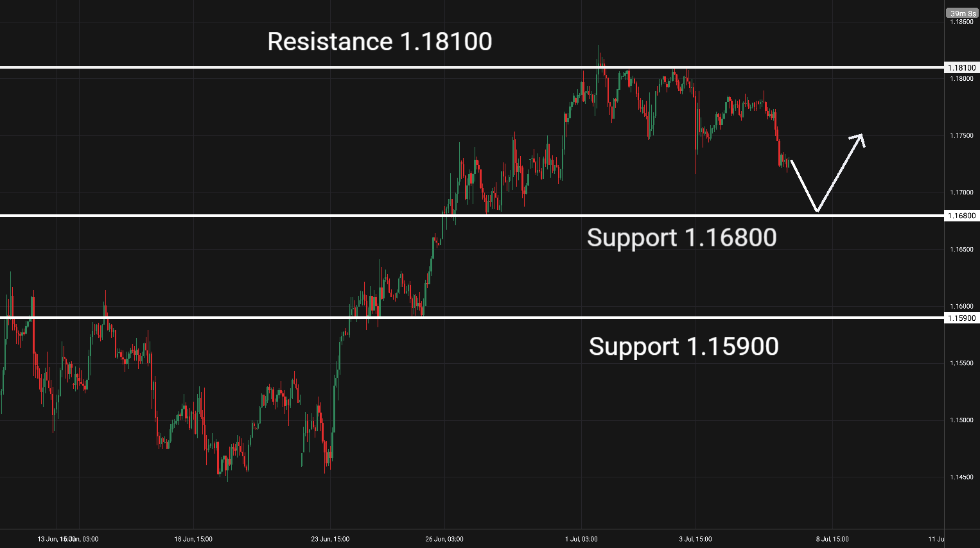Select the Support 1.15900 text annotation

[683, 347]
